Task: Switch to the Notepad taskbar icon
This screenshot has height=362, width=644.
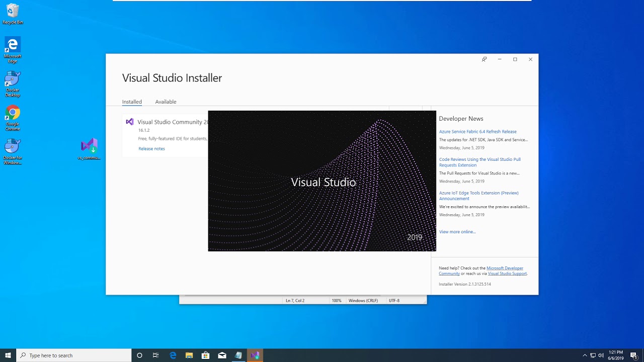Action: [238, 355]
